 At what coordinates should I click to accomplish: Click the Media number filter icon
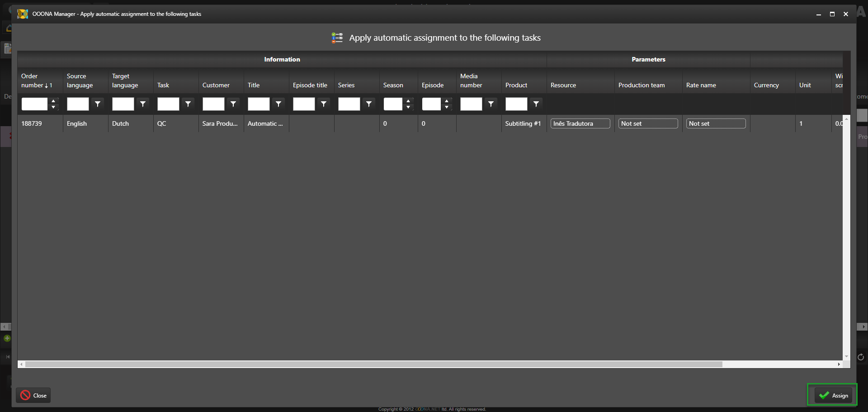tap(491, 104)
